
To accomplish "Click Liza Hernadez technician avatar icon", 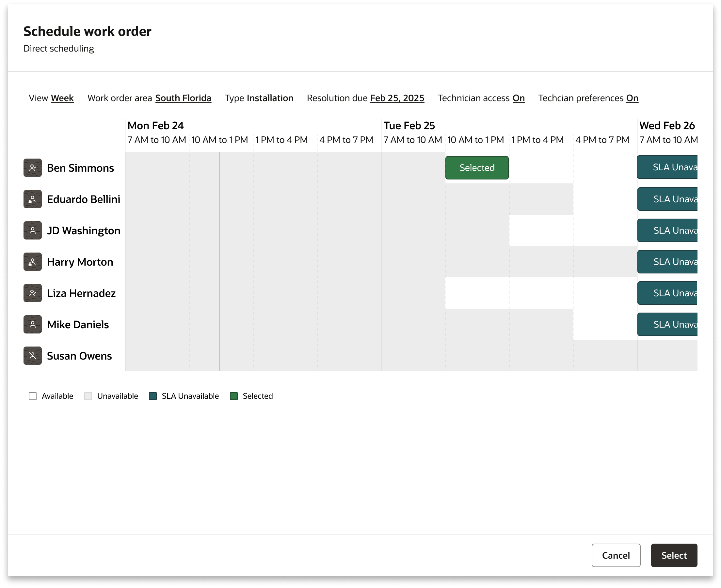I will (33, 293).
